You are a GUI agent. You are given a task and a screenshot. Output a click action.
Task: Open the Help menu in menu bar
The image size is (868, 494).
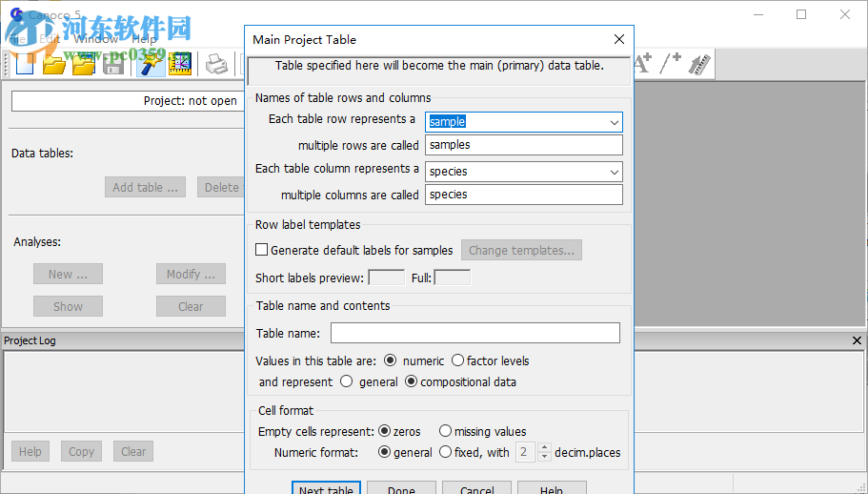click(145, 39)
